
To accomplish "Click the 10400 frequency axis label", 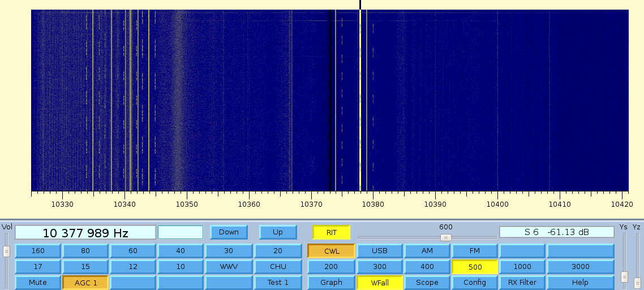I will 497,204.
